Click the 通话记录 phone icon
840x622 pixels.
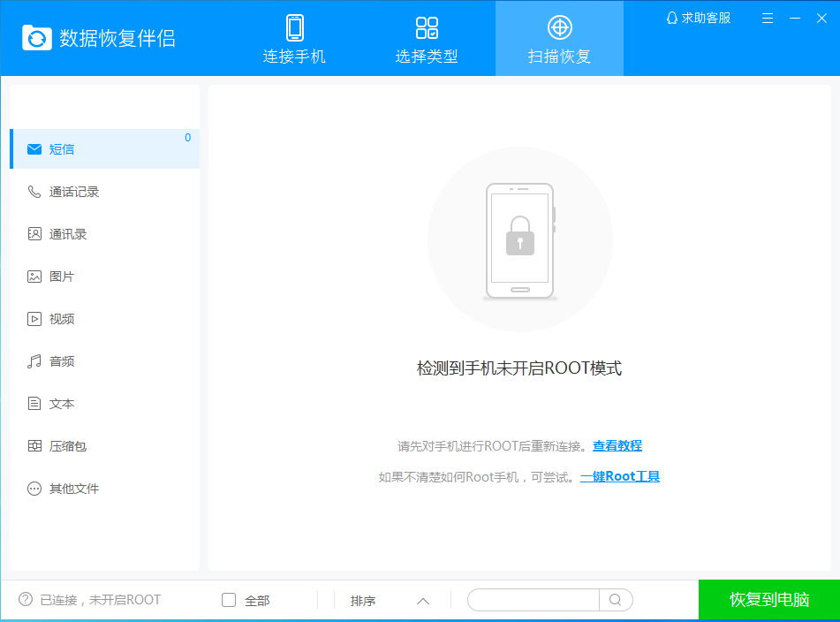pos(34,192)
